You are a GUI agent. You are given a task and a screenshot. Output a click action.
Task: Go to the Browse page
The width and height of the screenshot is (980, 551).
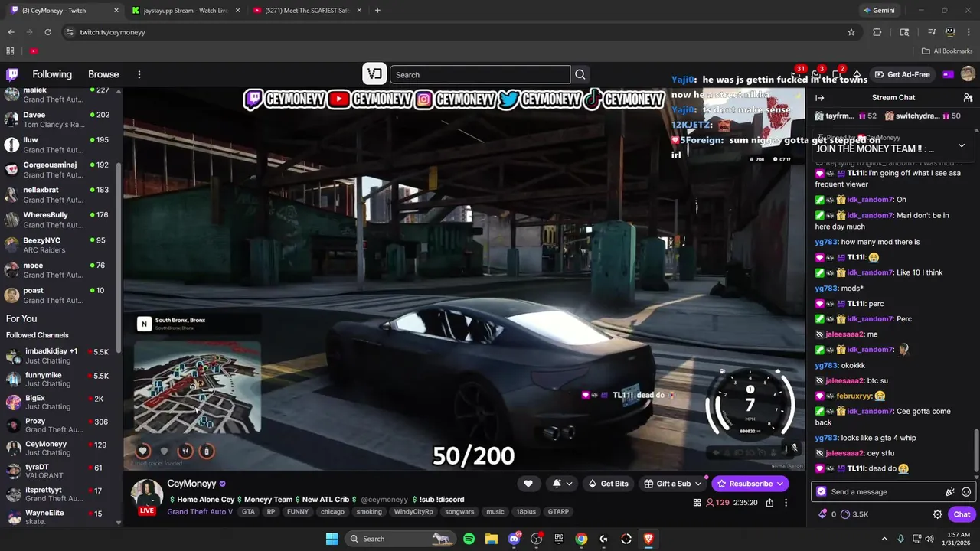(103, 74)
